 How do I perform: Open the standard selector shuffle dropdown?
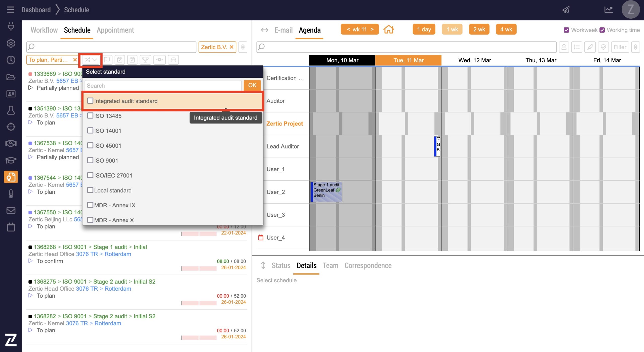90,60
